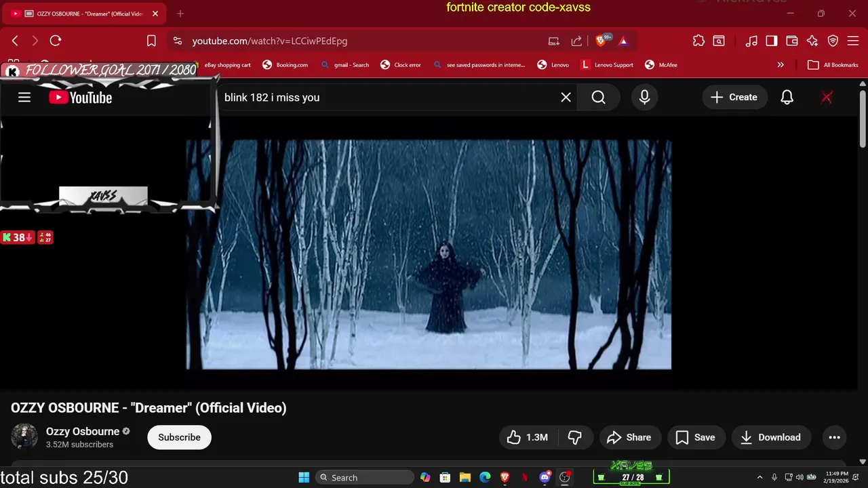Open the gmail - Search bookmark
Viewport: 868px width, 488px height.
click(345, 65)
